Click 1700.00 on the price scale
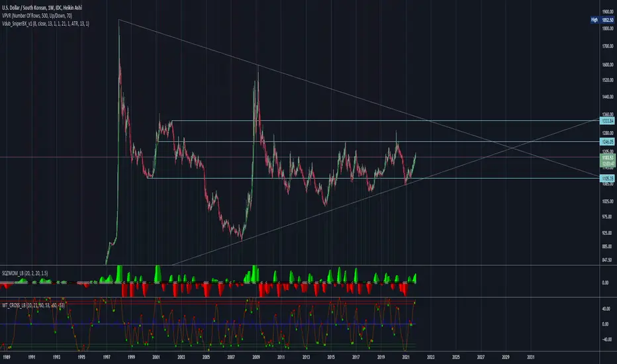The height and width of the screenshot is (364, 617). [x=608, y=46]
